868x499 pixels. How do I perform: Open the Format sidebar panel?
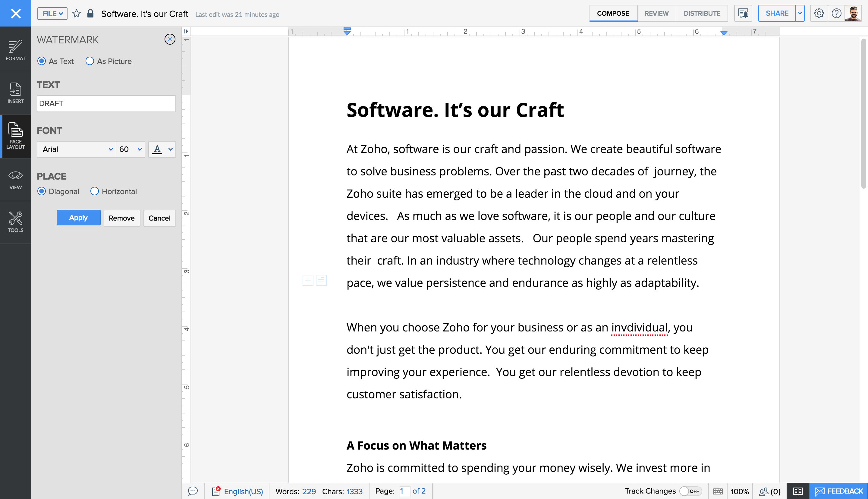tap(15, 50)
